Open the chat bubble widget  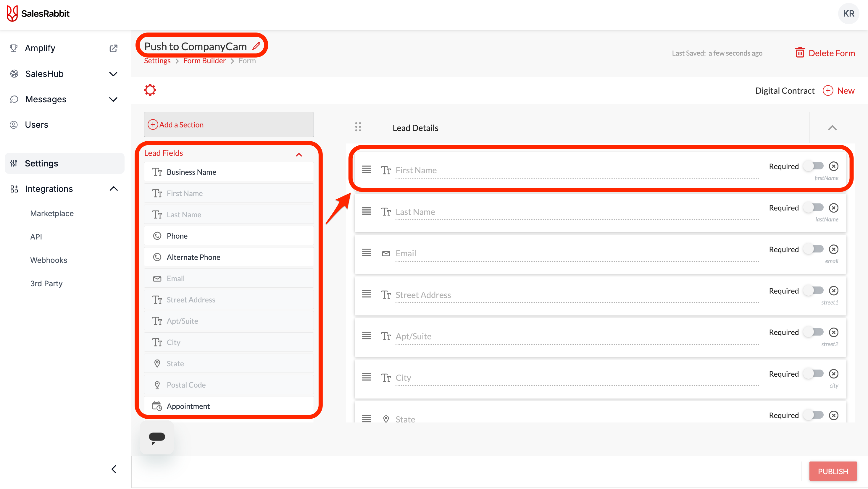tap(157, 438)
